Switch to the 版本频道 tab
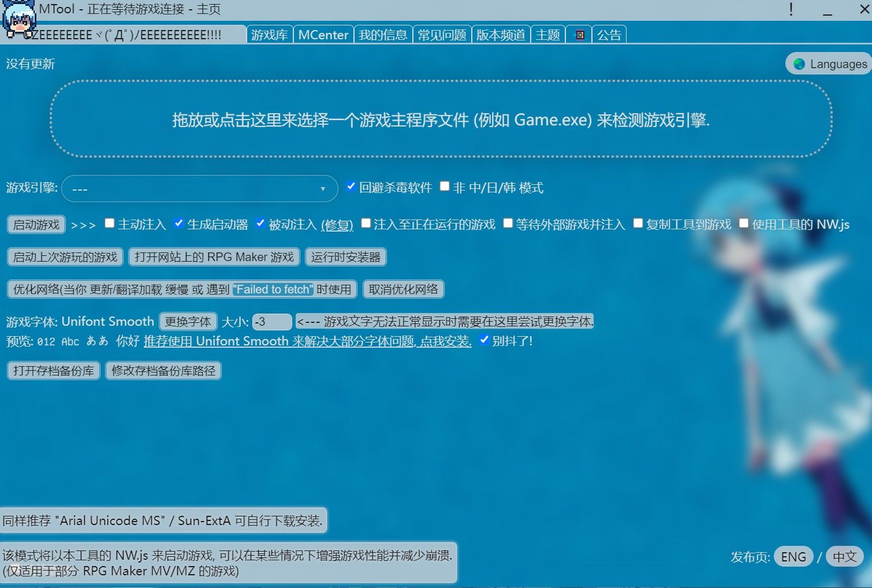This screenshot has width=872, height=588. (501, 35)
